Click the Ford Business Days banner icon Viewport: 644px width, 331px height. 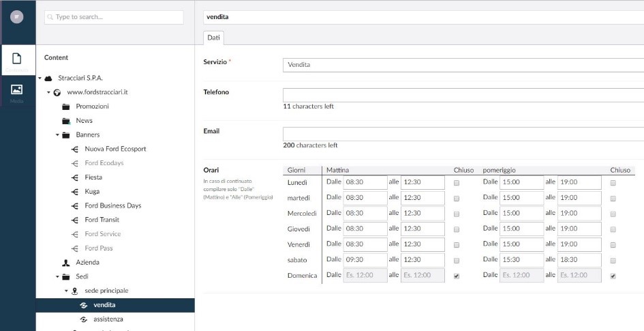75,206
